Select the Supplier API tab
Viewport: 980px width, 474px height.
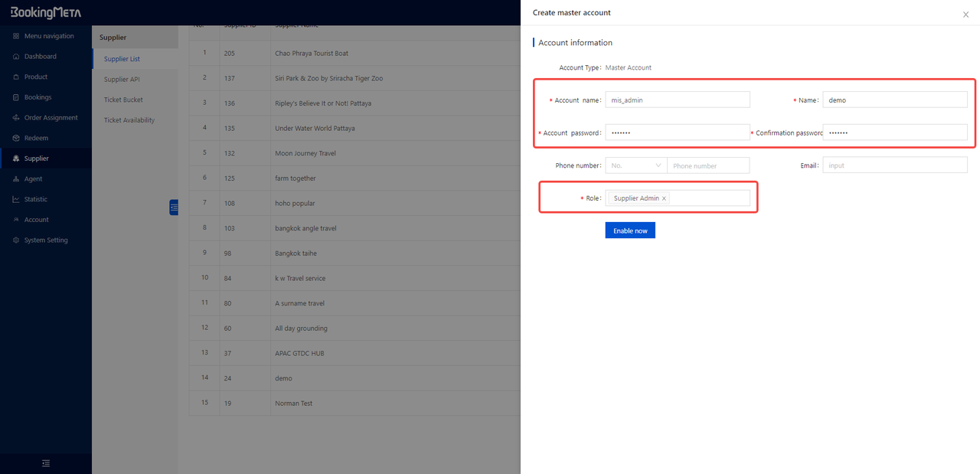tap(122, 80)
